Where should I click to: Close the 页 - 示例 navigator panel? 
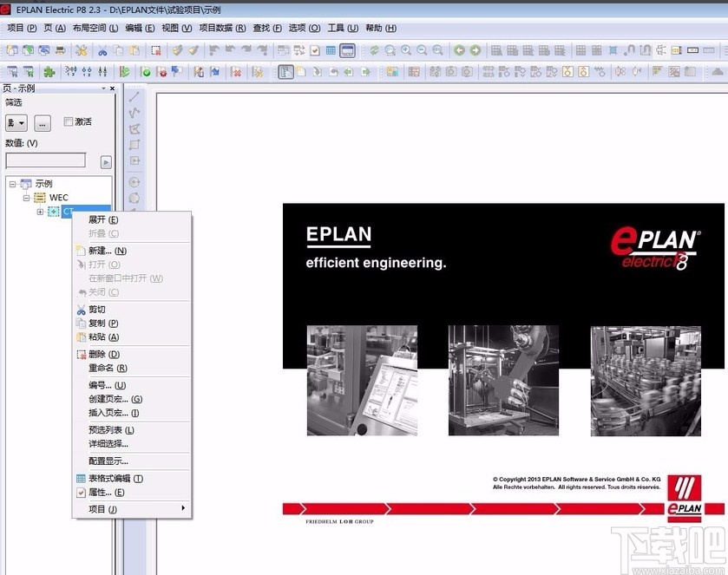[x=112, y=88]
